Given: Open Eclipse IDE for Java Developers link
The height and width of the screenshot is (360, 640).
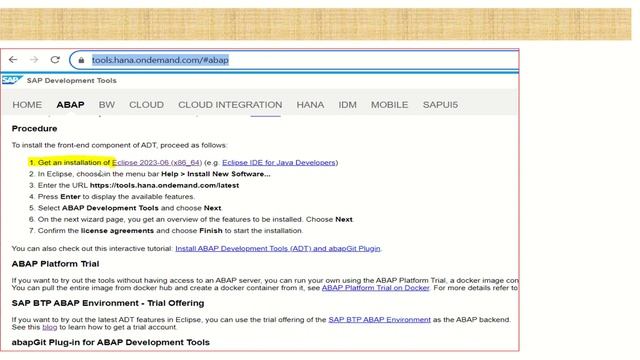Looking at the screenshot, I should 279,162.
